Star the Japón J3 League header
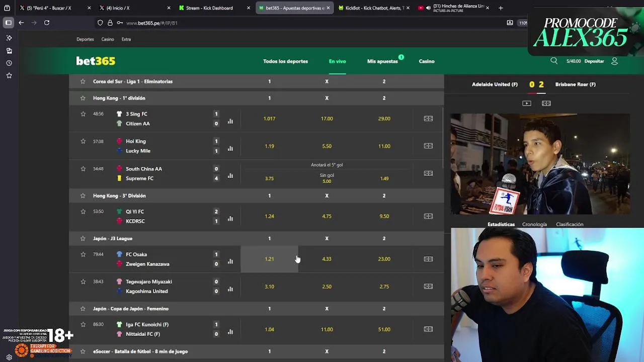The height and width of the screenshot is (362, 644). (x=83, y=238)
